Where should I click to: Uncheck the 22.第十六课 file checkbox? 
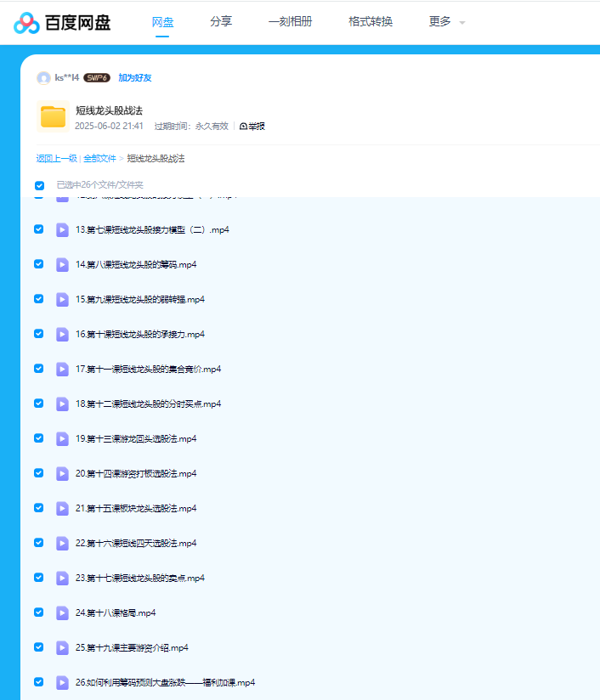coord(39,543)
